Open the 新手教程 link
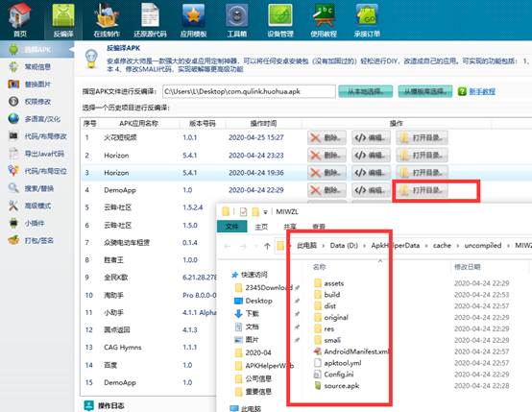 (x=482, y=91)
